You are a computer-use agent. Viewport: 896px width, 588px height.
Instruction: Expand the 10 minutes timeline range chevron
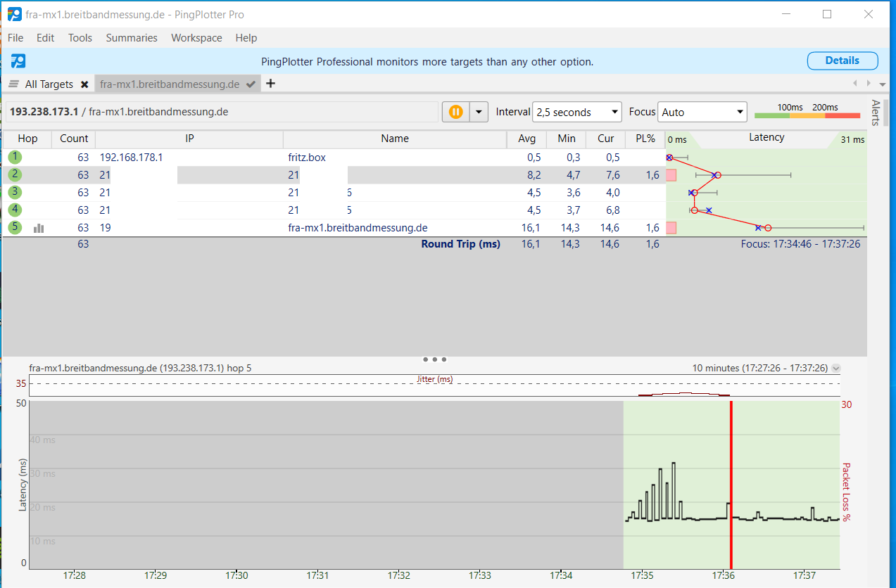click(835, 368)
